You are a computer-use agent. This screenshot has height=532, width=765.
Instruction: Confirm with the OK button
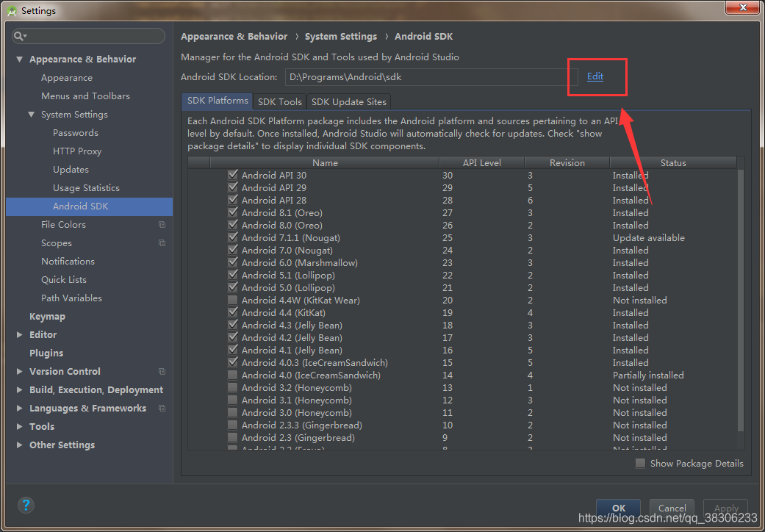pyautogui.click(x=618, y=508)
